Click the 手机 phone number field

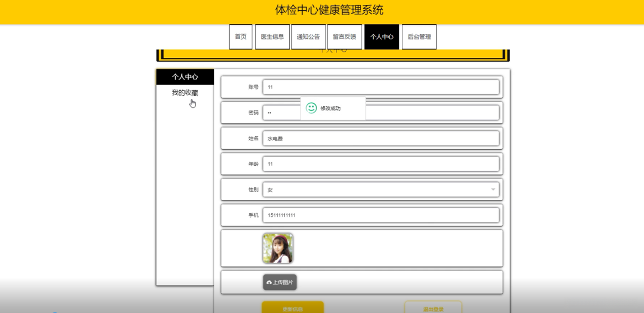tap(381, 215)
